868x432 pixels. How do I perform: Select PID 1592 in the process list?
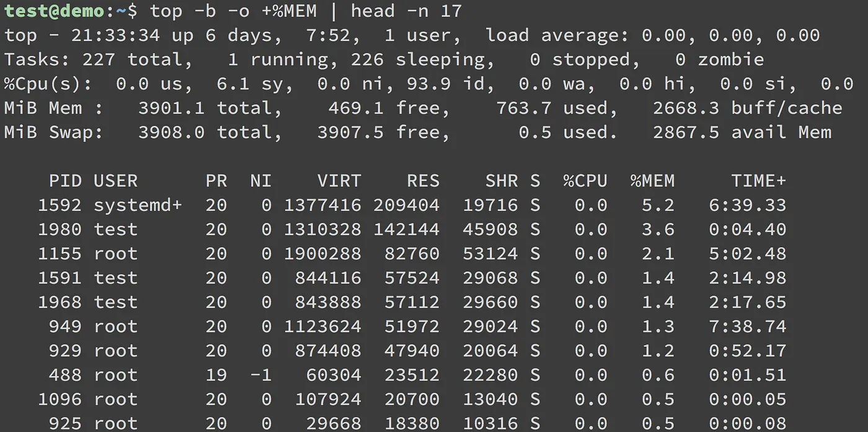click(x=60, y=205)
